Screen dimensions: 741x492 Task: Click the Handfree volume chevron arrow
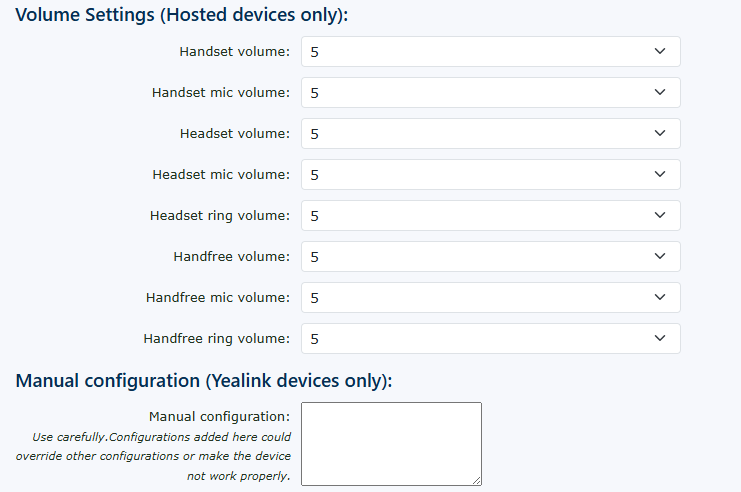click(x=660, y=256)
